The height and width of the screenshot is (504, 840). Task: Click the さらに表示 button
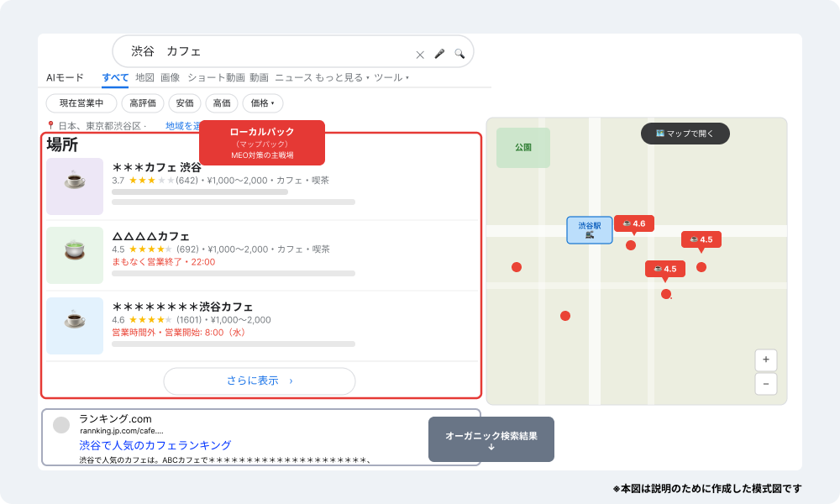(260, 381)
